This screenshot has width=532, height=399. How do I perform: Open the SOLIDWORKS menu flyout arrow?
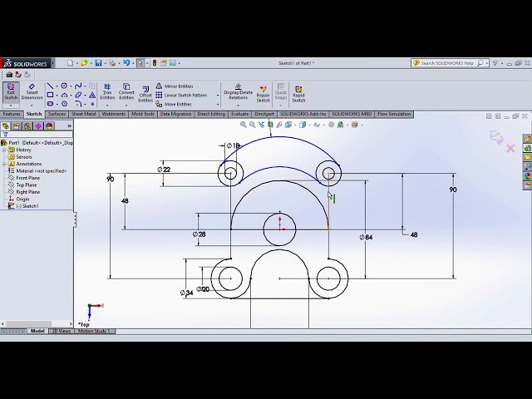[x=52, y=63]
